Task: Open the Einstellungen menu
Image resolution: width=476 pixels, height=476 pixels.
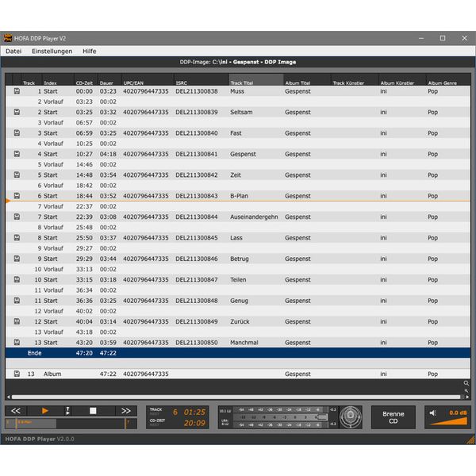Action: (x=52, y=51)
